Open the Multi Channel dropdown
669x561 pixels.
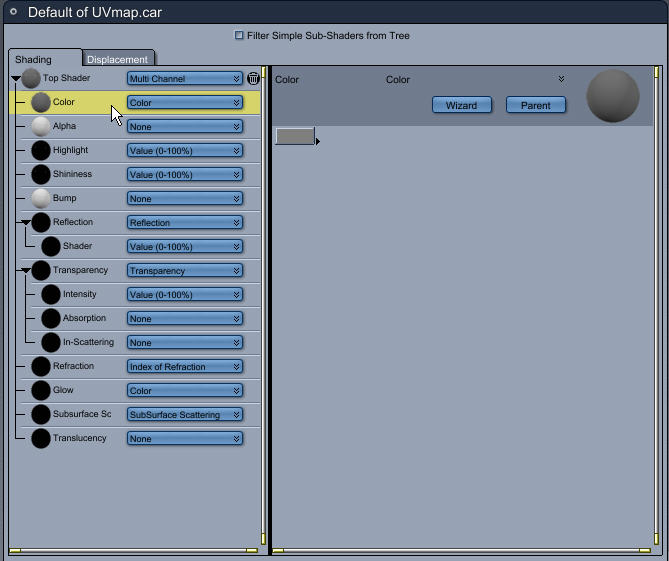[185, 78]
